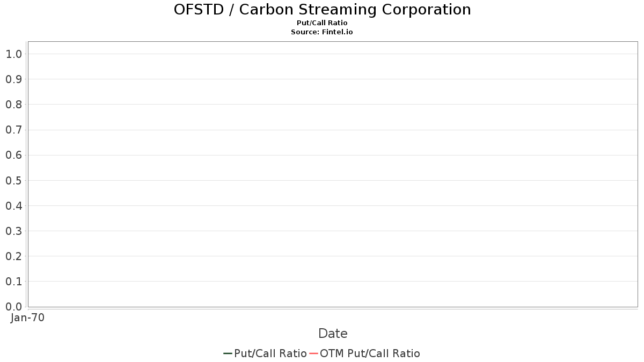Click the chart title OFSTD / Carbon Streaming Corporation
Viewport: 644px width, 362px height.
pyautogui.click(x=322, y=10)
